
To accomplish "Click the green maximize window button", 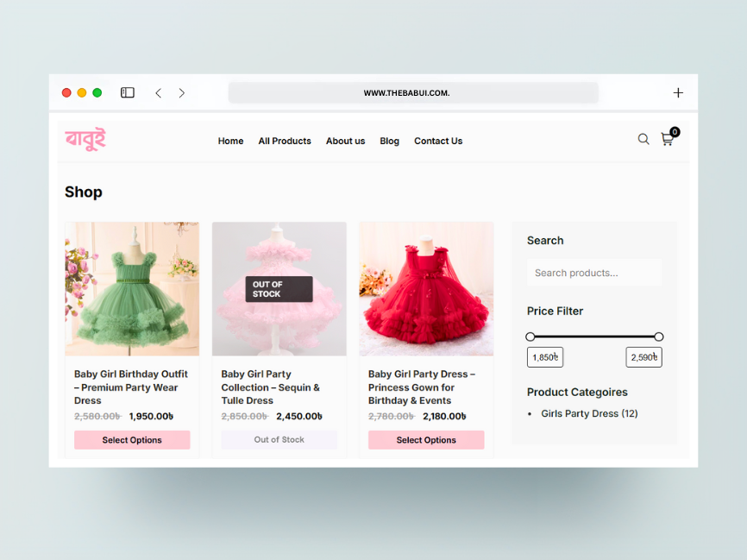I will (x=97, y=92).
